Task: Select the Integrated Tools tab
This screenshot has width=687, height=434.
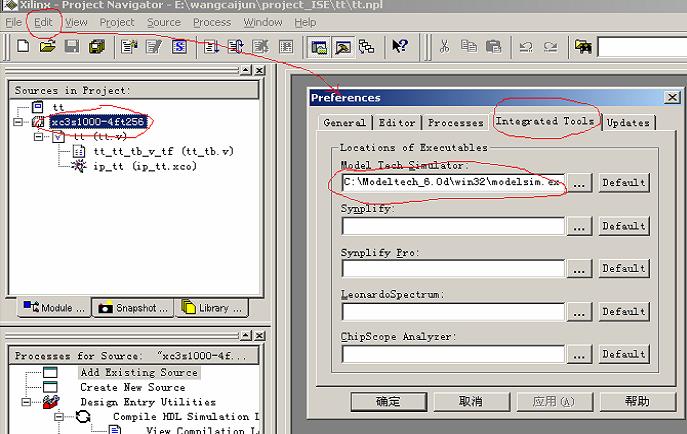Action: tap(545, 121)
